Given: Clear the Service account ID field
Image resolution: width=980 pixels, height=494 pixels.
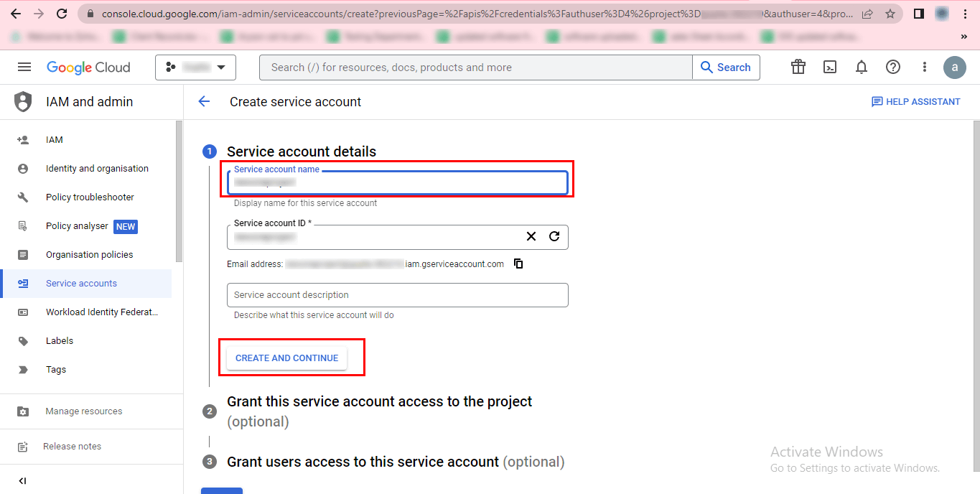Looking at the screenshot, I should point(531,236).
